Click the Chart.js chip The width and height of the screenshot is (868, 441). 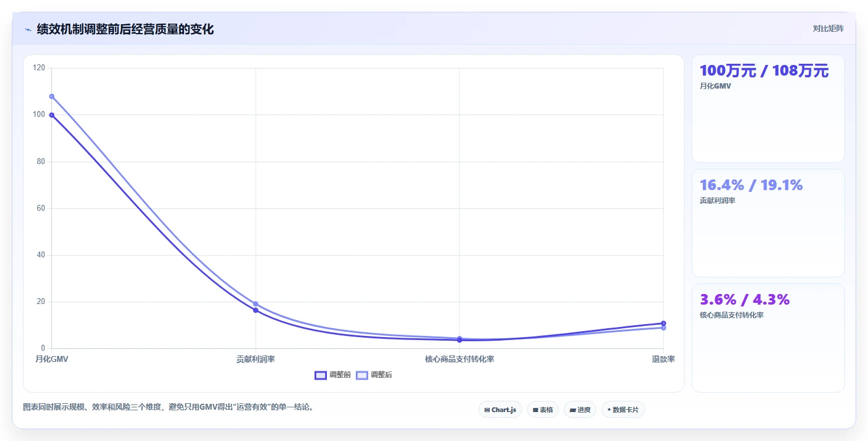pyautogui.click(x=500, y=410)
